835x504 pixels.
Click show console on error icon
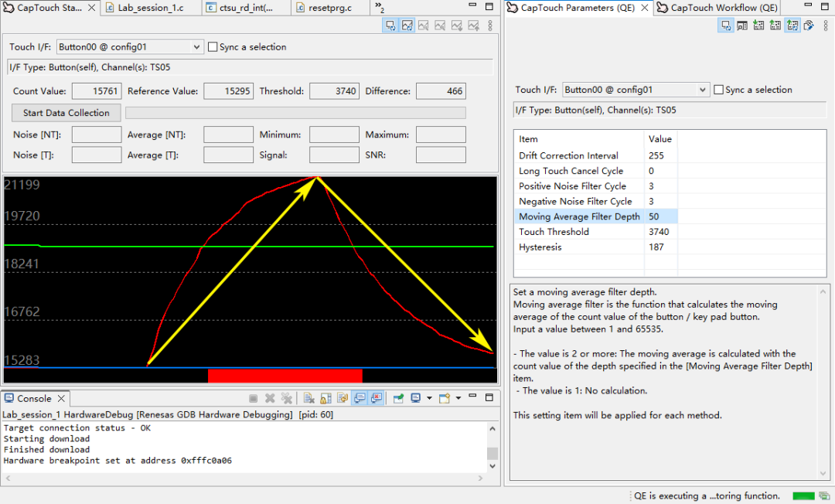click(377, 399)
